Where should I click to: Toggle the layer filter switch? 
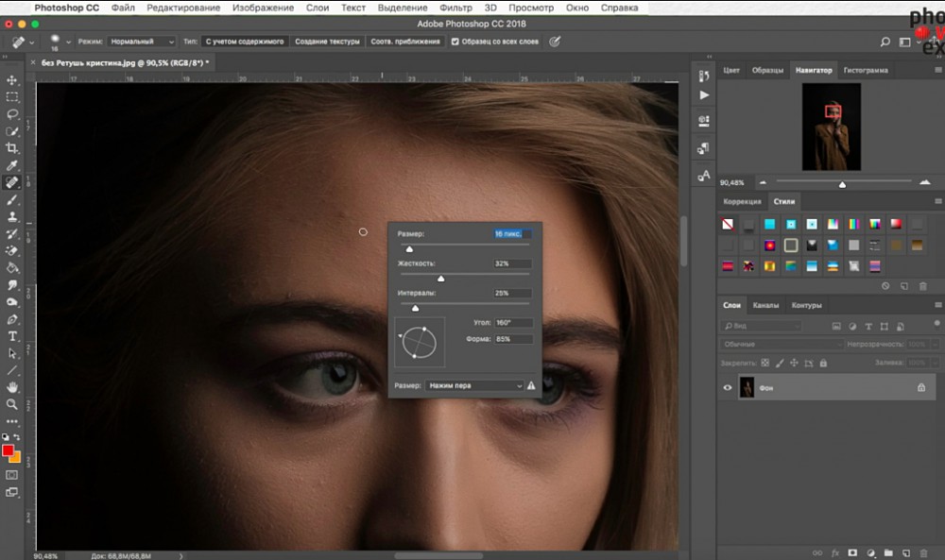point(936,323)
